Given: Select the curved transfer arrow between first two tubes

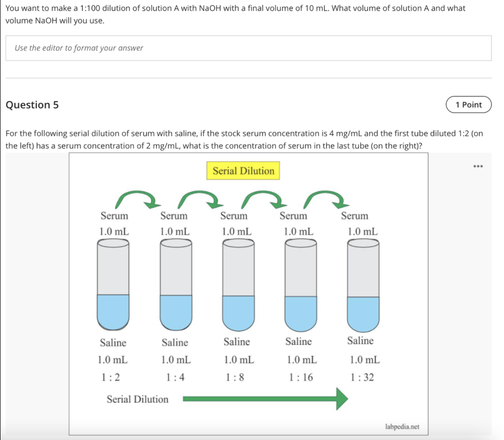Looking at the screenshot, I should (136, 197).
